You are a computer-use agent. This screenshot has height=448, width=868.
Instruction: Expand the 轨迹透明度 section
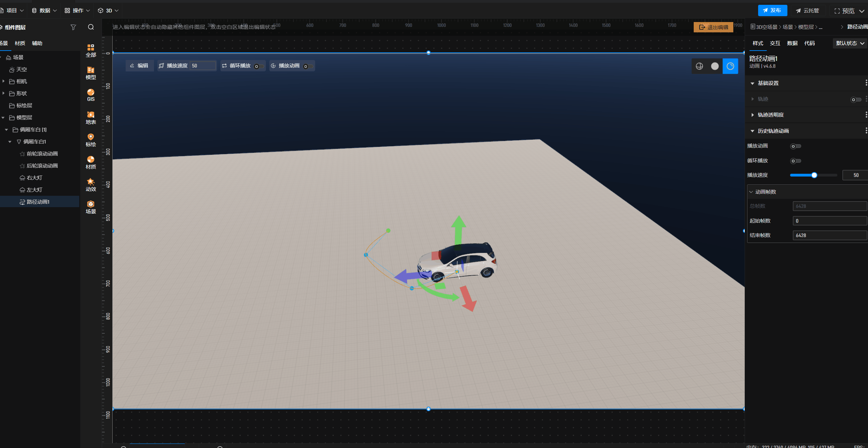click(771, 115)
